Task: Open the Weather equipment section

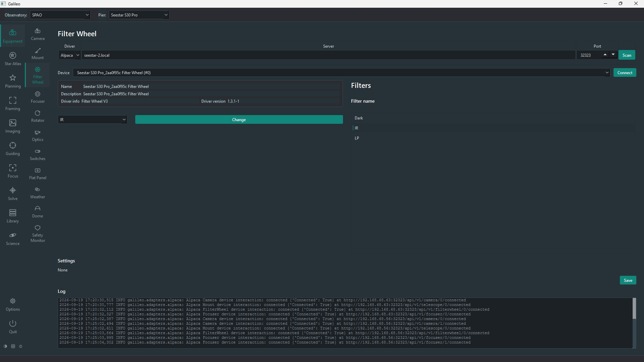Action: [38, 193]
